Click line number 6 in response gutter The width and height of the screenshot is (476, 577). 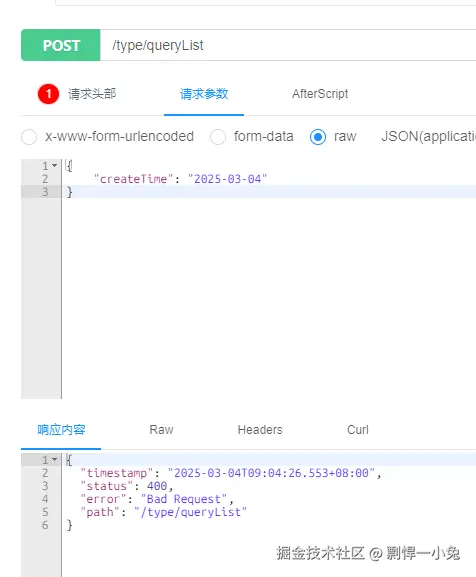(x=45, y=525)
